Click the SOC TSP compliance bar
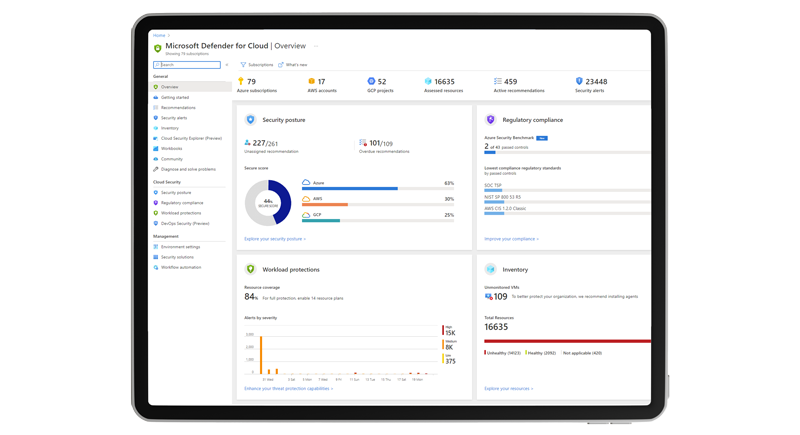The width and height of the screenshot is (800, 435). 567,190
